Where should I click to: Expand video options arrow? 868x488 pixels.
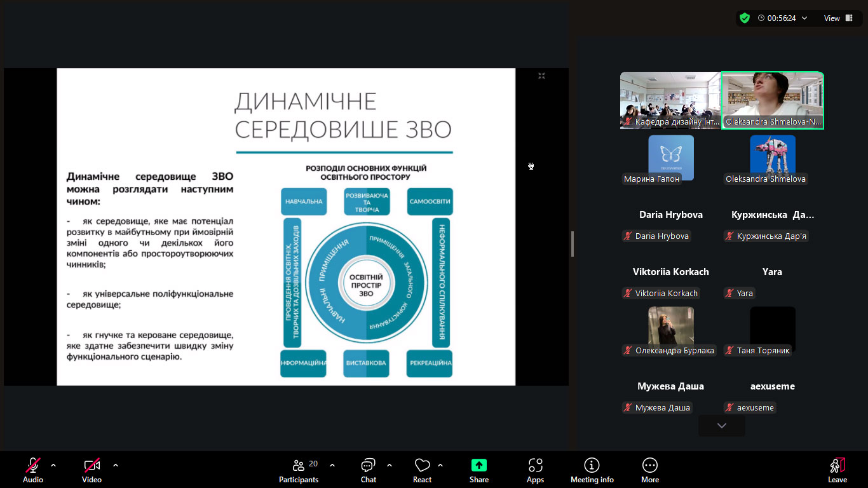pyautogui.click(x=116, y=465)
